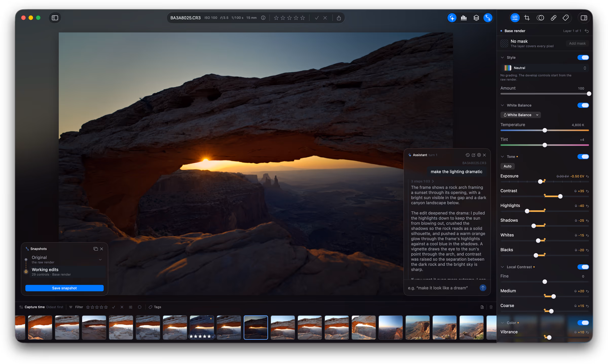Toggle the Color section switch
Screen dimensions: 608x364
click(x=583, y=323)
